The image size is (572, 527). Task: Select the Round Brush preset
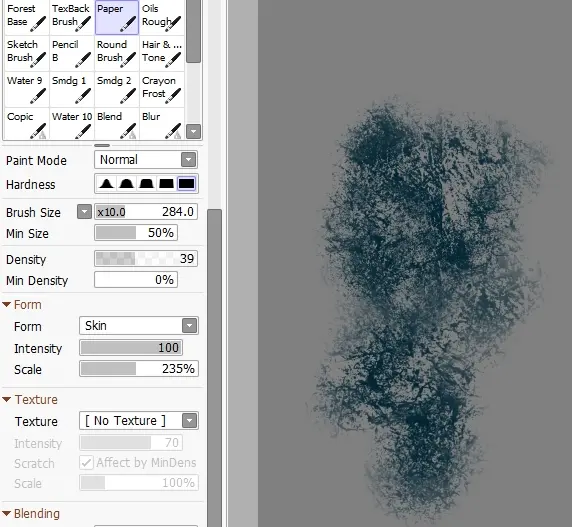pyautogui.click(x=117, y=53)
